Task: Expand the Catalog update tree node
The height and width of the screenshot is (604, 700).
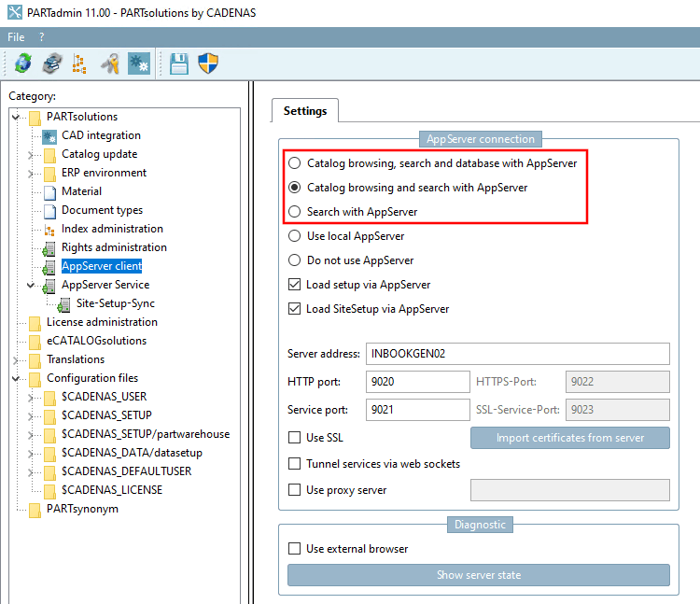Action: (31, 155)
